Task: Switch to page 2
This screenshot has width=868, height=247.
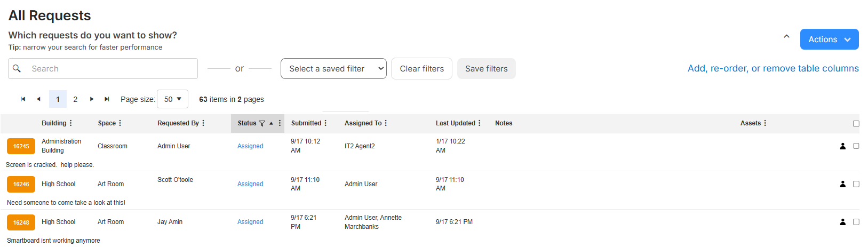Action: [x=75, y=99]
